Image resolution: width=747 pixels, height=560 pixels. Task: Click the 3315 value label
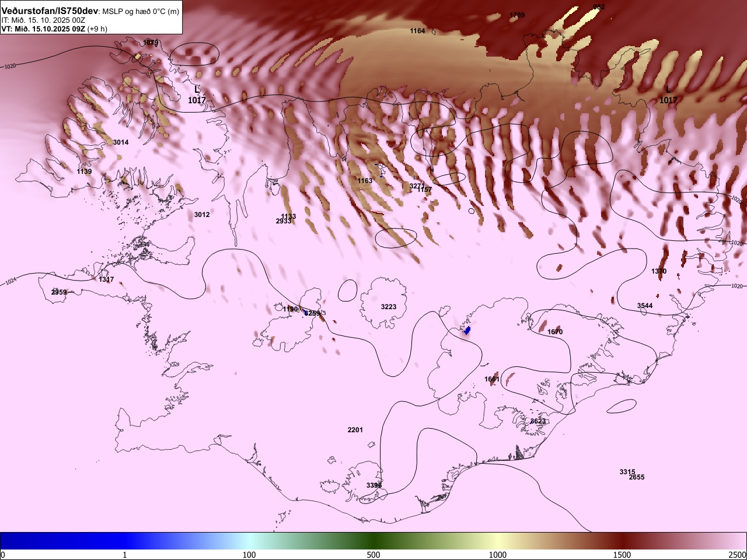(x=627, y=472)
